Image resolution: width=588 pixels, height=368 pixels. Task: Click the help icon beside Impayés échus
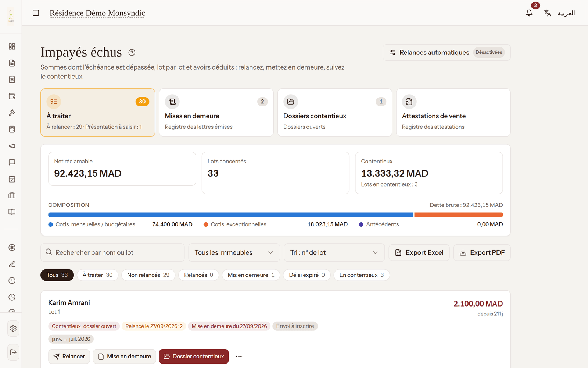[x=132, y=53]
